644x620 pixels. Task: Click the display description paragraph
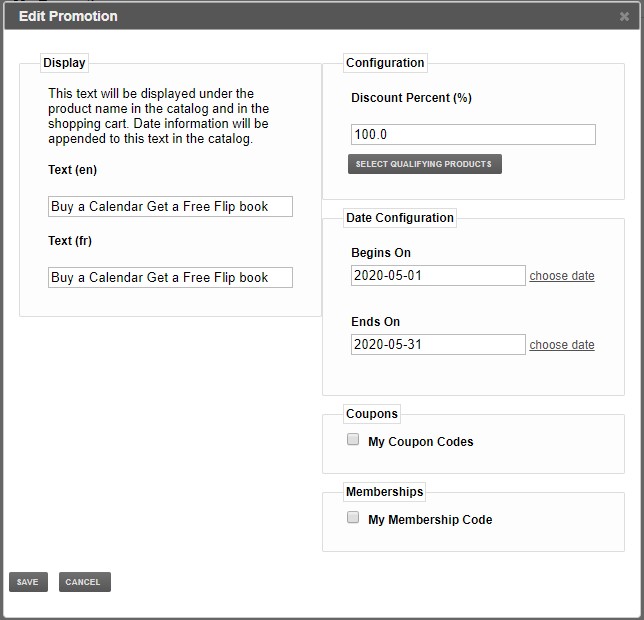tap(159, 116)
